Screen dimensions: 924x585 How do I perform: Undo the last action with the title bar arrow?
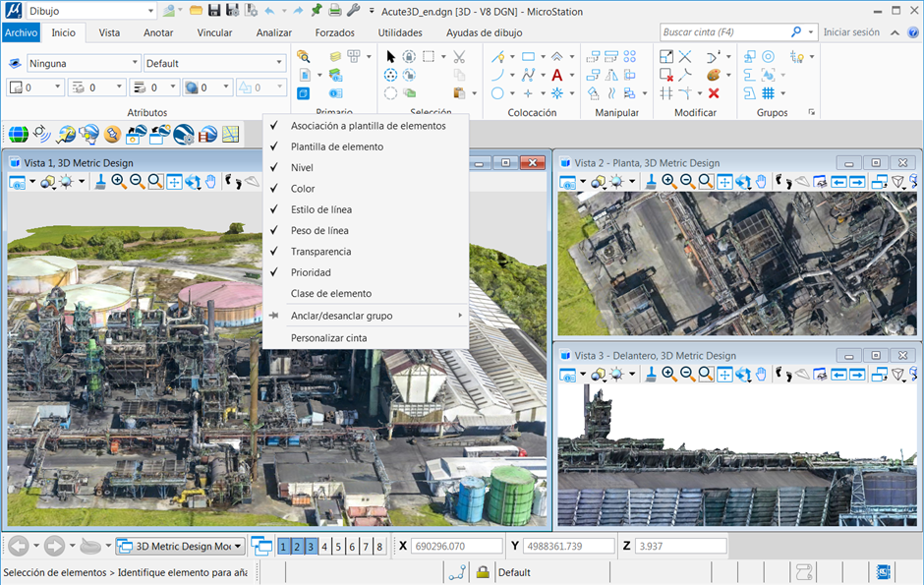click(x=270, y=11)
